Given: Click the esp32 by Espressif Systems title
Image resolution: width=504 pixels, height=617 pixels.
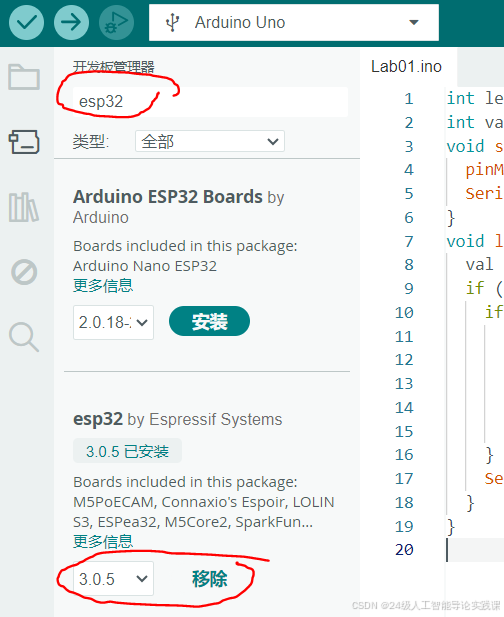Looking at the screenshot, I should pyautogui.click(x=177, y=419).
